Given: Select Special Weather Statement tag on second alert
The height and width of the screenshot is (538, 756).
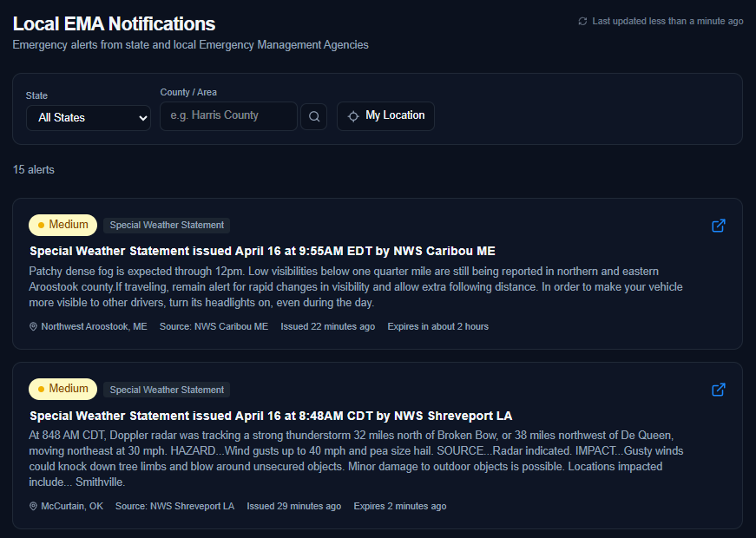Looking at the screenshot, I should pos(167,390).
